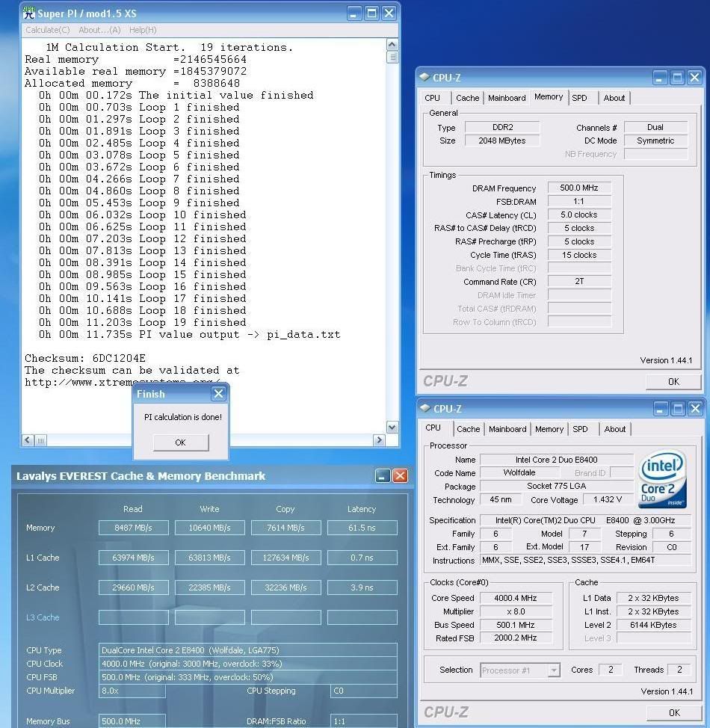Click the lower CPU-Z window title icon
The image size is (710, 728).
tap(425, 408)
